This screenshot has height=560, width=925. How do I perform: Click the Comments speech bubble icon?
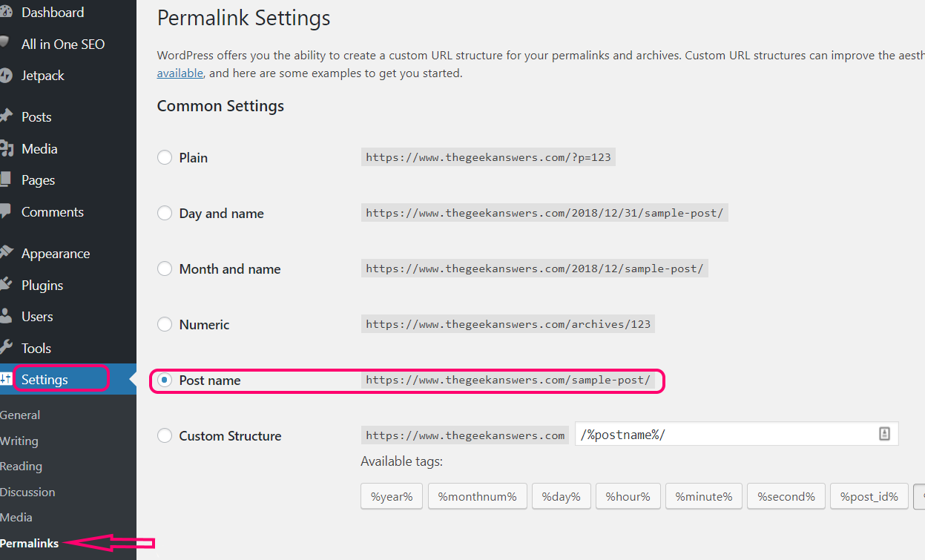tap(5, 211)
